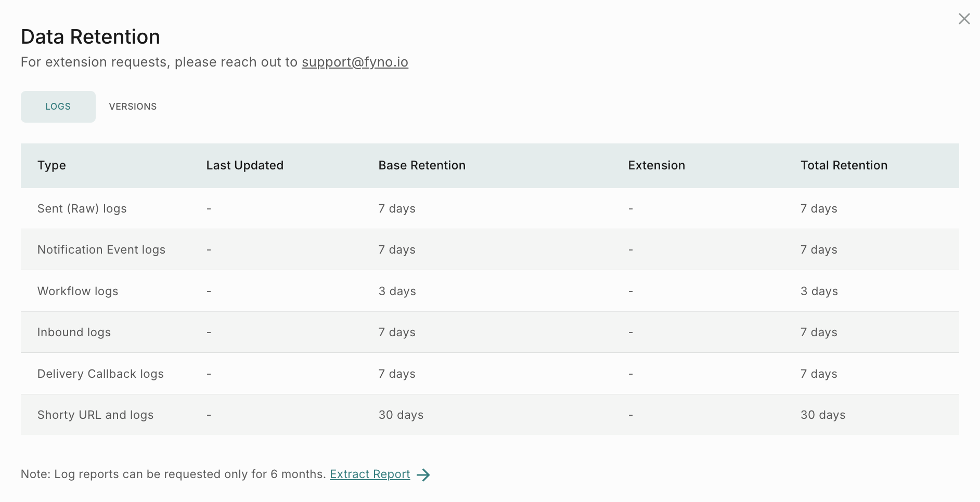Click Shorty URL total retention 30 days
The image size is (980, 502).
822,415
